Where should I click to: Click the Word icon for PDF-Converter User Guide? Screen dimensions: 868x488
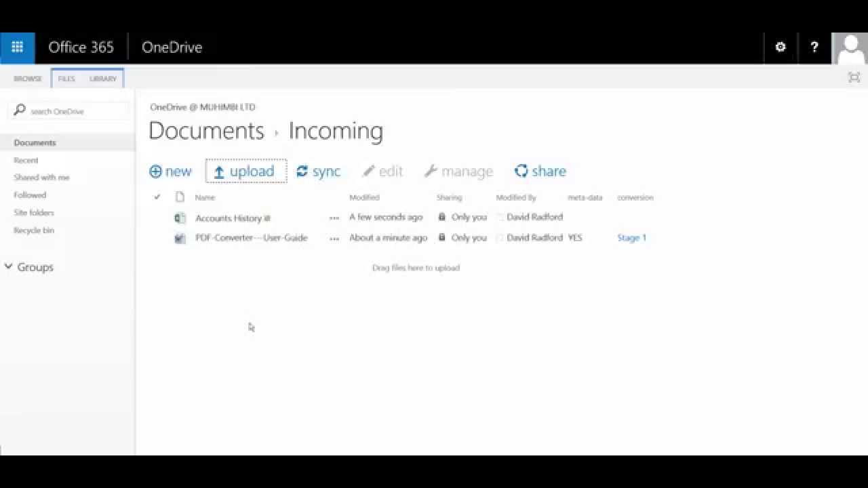coord(180,238)
